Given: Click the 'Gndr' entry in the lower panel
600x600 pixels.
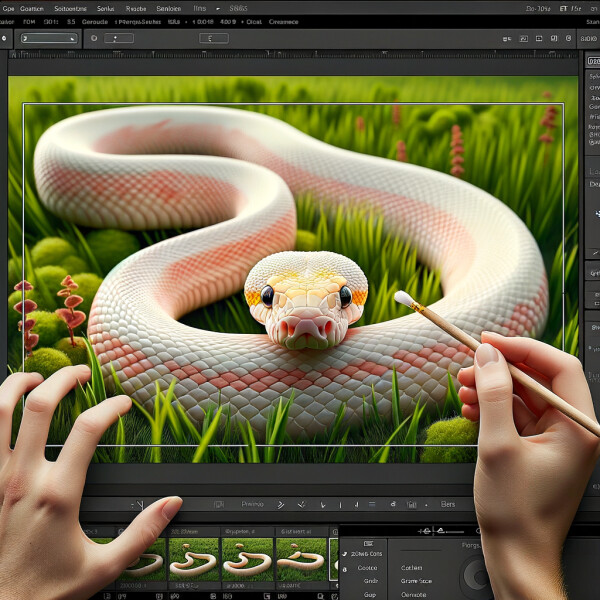Looking at the screenshot, I should [371, 581].
